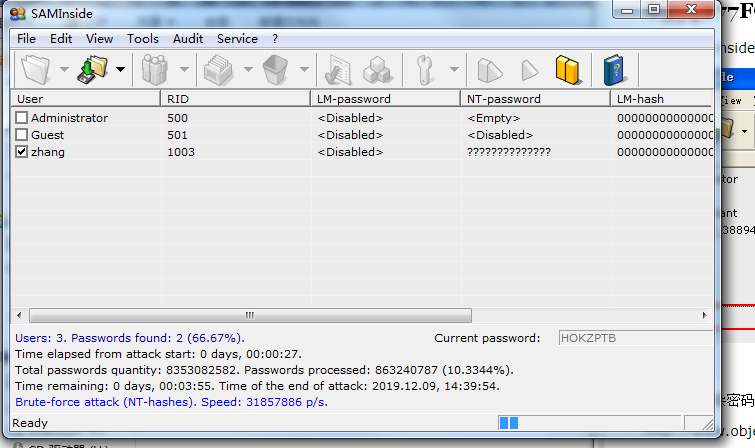Click the wrench Options toolbar icon
Screen dimensions: 755x448
424,70
